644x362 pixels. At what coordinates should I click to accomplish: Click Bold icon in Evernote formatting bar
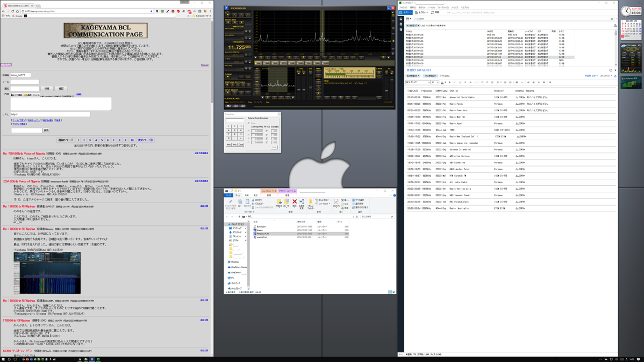(449, 82)
